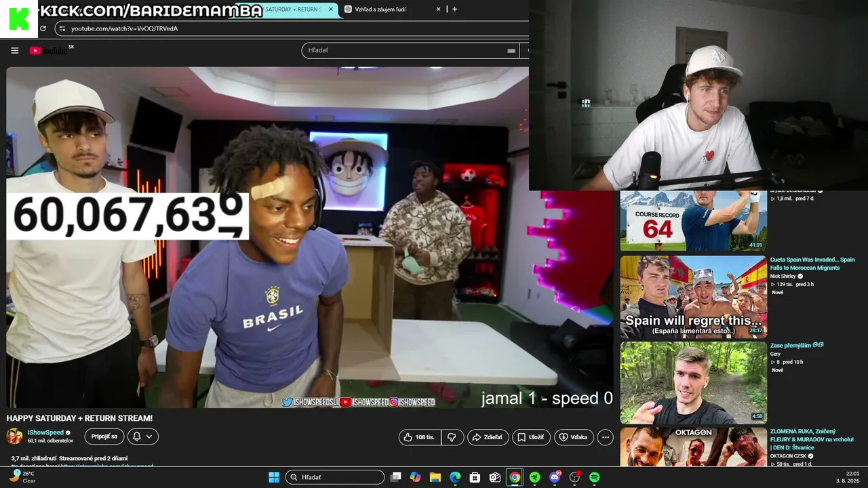Open the 'Spain will regret this' video thumbnail
868x488 pixels.
pyautogui.click(x=693, y=297)
